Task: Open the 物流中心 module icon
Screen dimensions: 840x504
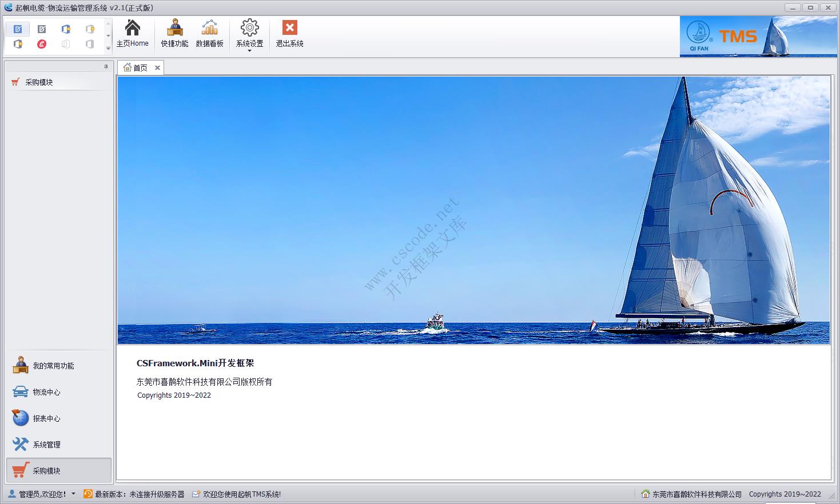Action: pyautogui.click(x=20, y=391)
